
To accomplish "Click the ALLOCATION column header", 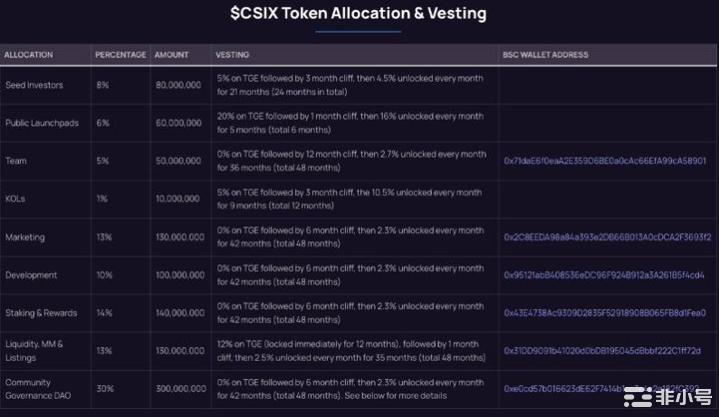I will [28, 54].
